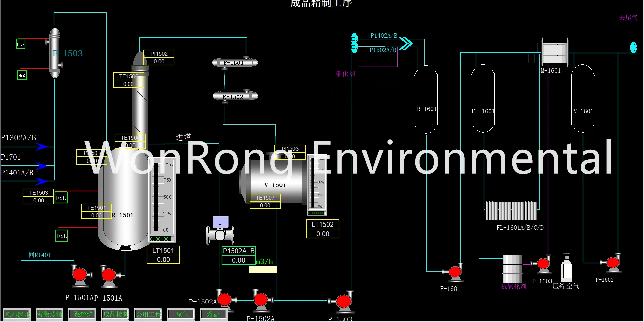Open the 尾气 screen
This screenshot has height=322, width=644.
[181, 314]
